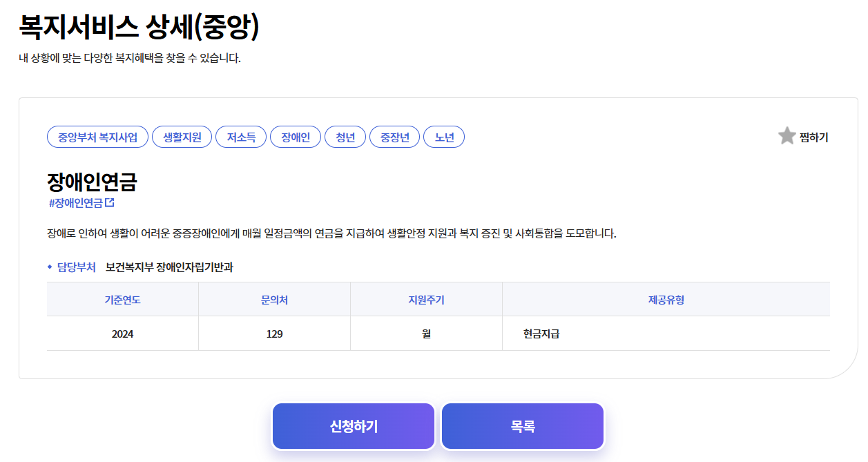Select the 중장년 category chip
The height and width of the screenshot is (462, 868).
tap(394, 136)
